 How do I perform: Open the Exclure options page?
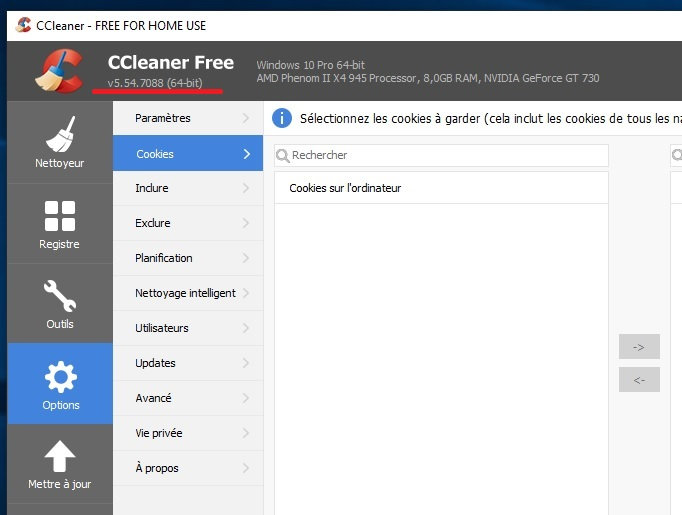(x=188, y=223)
